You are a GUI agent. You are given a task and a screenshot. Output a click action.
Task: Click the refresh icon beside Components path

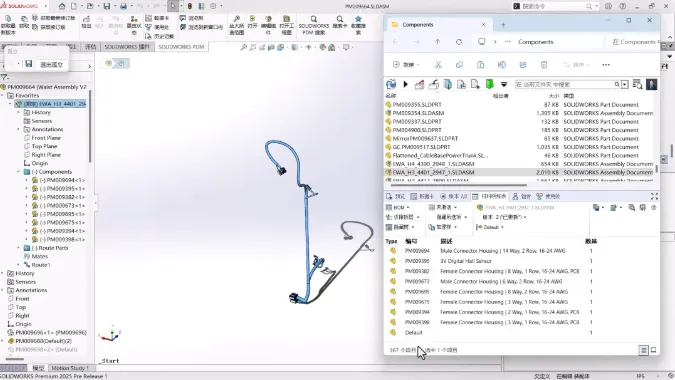pos(459,42)
